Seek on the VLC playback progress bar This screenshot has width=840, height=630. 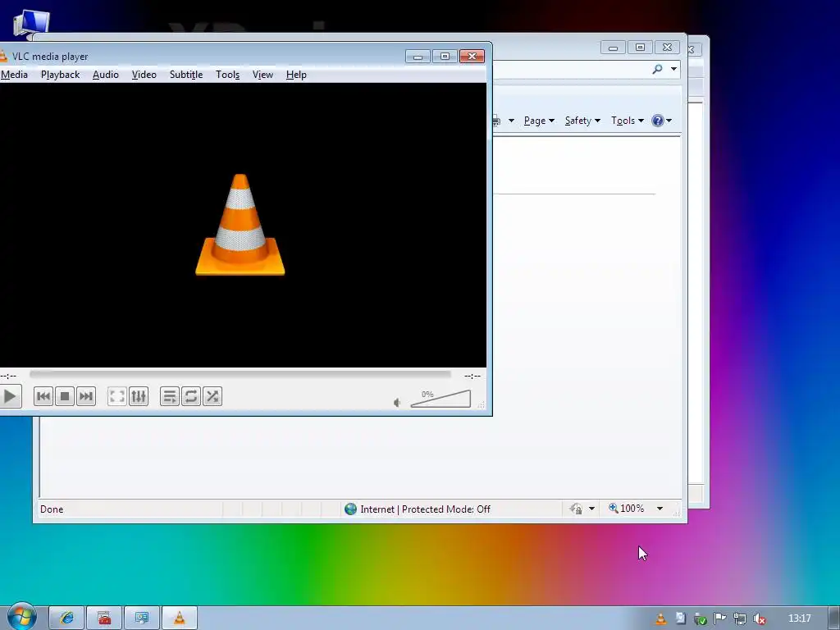(240, 374)
